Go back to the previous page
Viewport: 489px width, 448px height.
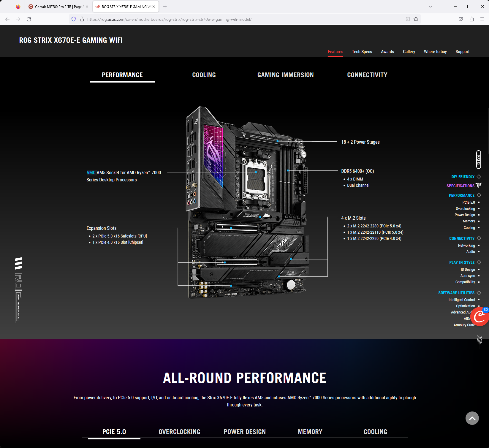7,19
